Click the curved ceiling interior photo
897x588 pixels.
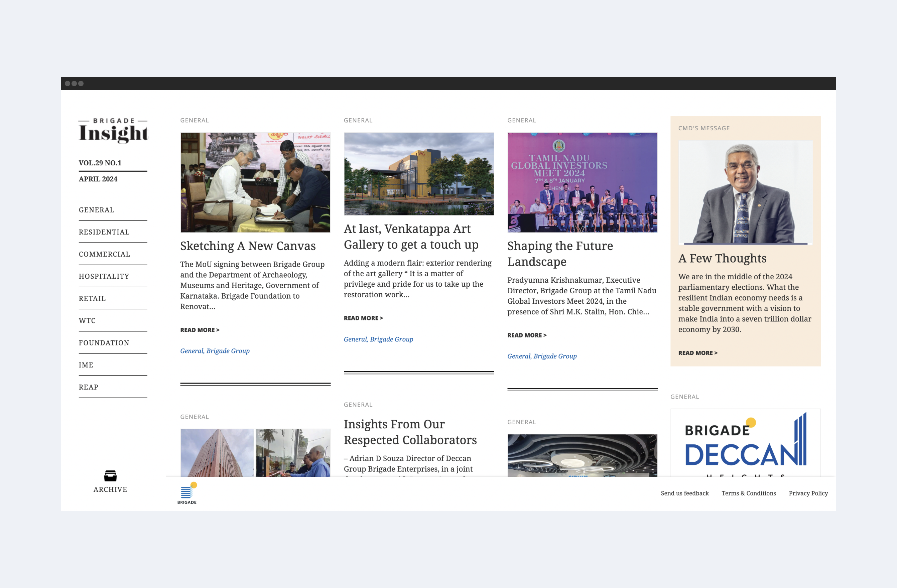(x=583, y=455)
